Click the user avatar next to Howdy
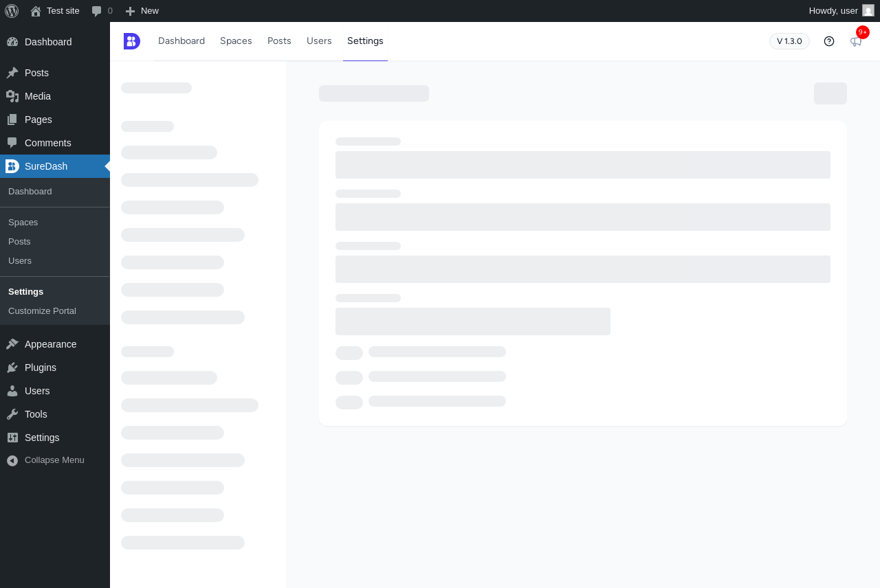The image size is (880, 588). coord(868,11)
